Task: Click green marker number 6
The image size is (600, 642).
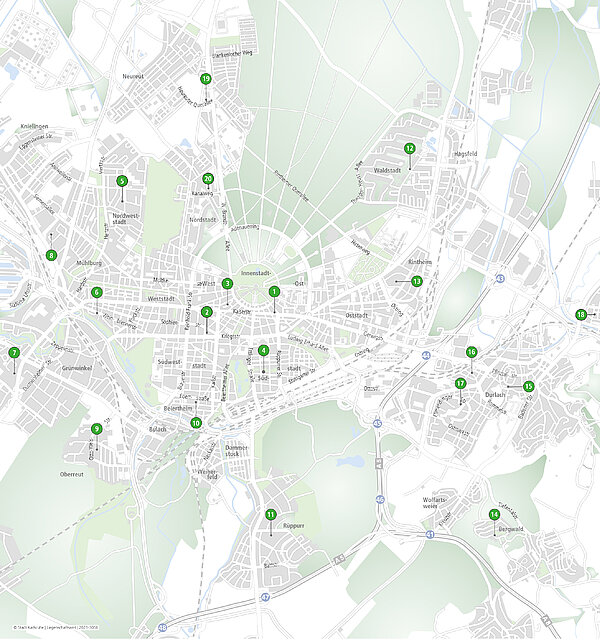Action: coord(97,292)
